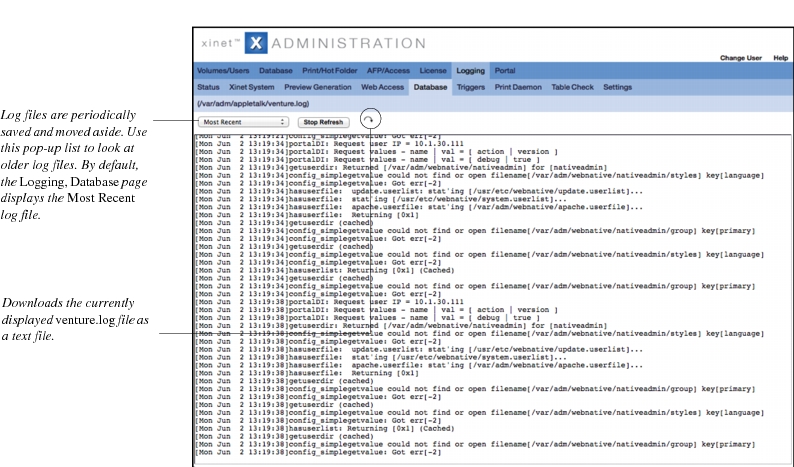Open the Triggers subtab
This screenshot has width=794, height=467.
coord(470,87)
